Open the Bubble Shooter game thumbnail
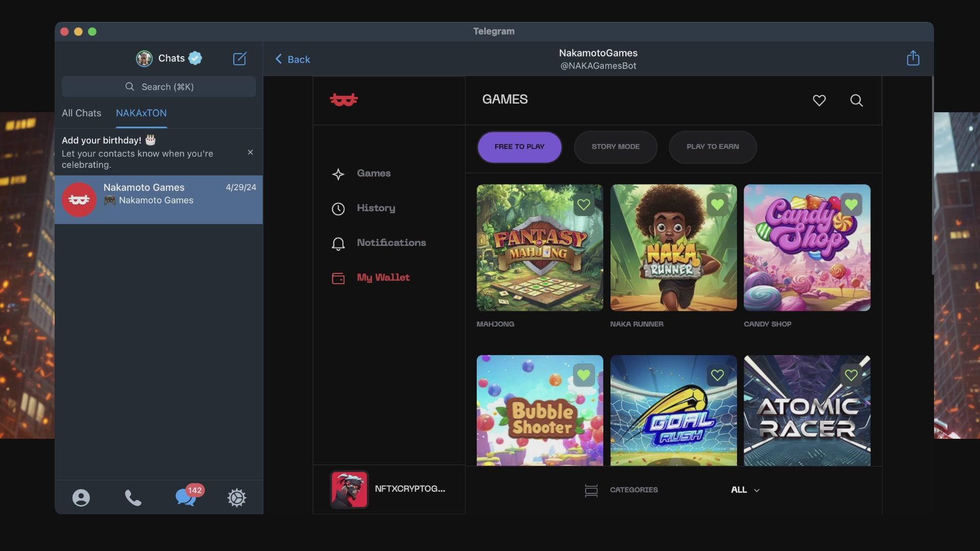 tap(540, 411)
